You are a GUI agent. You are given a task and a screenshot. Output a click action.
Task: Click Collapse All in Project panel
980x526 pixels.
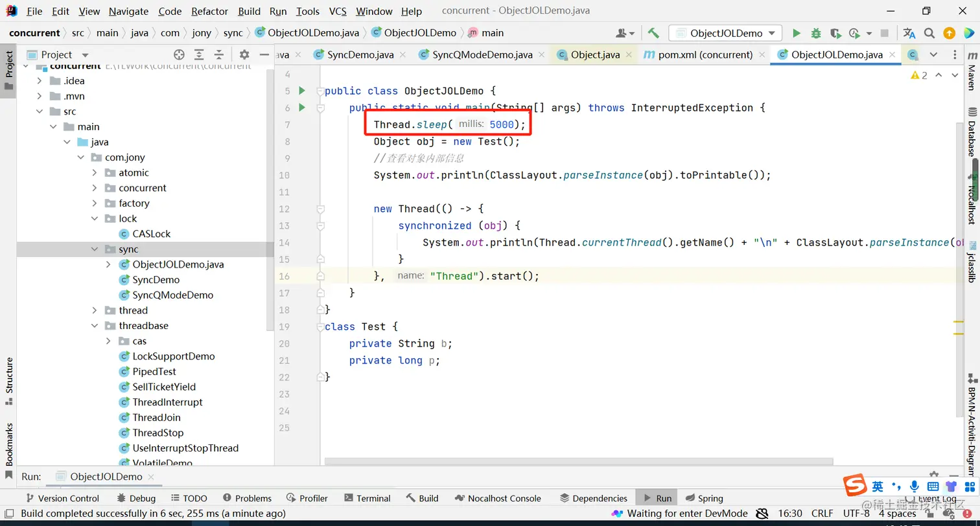click(x=219, y=54)
